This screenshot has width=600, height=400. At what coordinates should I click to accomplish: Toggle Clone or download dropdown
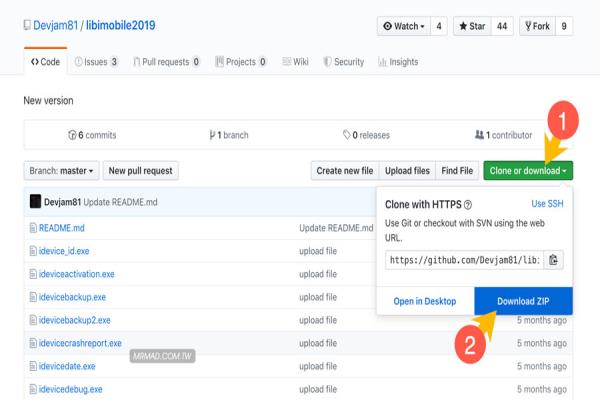pyautogui.click(x=528, y=171)
